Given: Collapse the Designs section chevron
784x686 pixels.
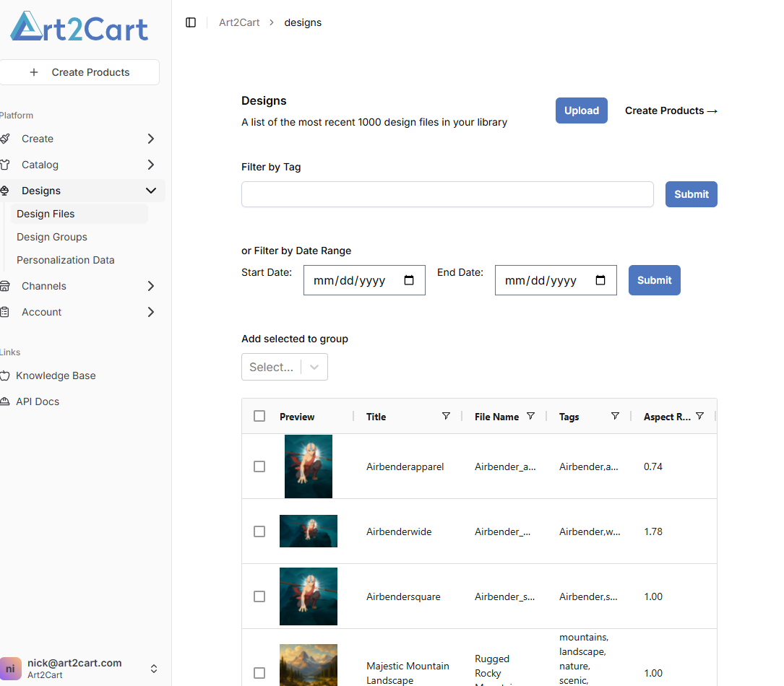Looking at the screenshot, I should pos(151,190).
